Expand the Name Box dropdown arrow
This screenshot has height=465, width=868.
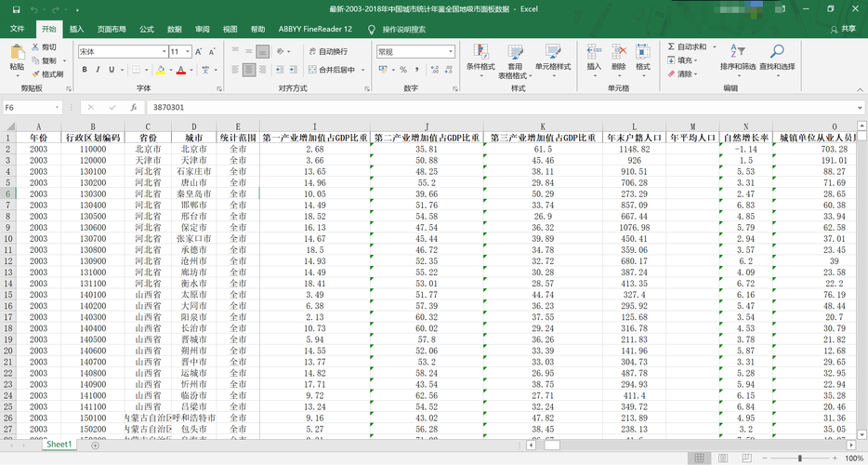pyautogui.click(x=58, y=108)
